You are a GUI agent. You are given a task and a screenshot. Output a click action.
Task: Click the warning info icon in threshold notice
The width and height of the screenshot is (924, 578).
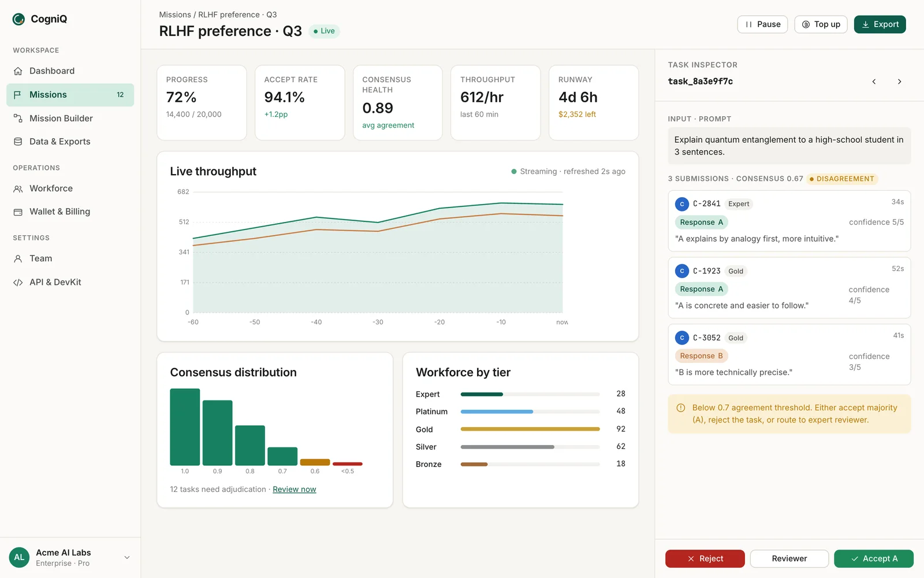coord(681,407)
